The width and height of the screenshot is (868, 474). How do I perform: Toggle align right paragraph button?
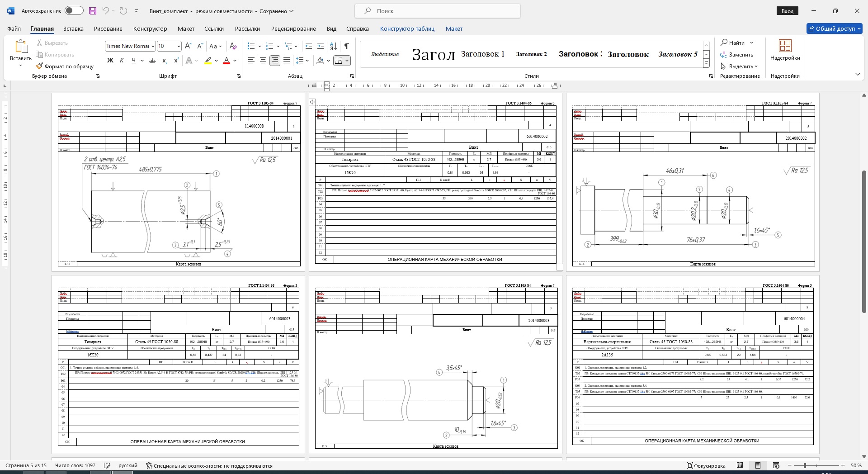click(x=274, y=61)
